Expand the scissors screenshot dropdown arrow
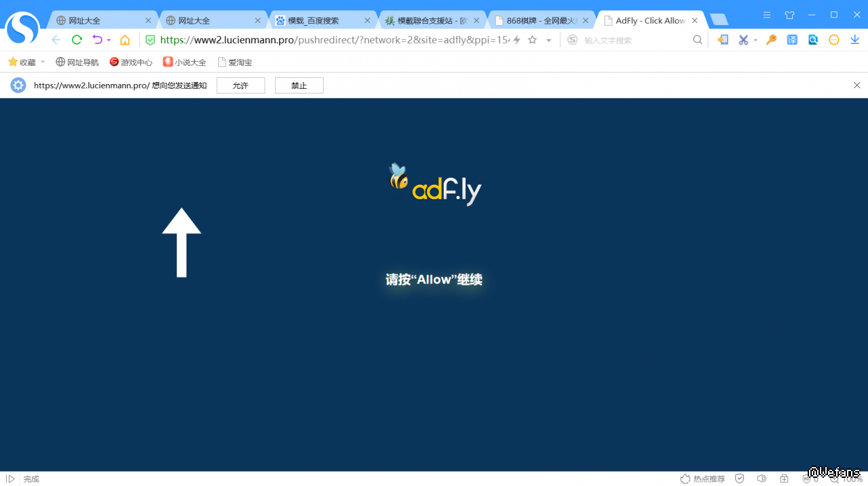Viewport: 868px width, 486px height. (x=756, y=41)
